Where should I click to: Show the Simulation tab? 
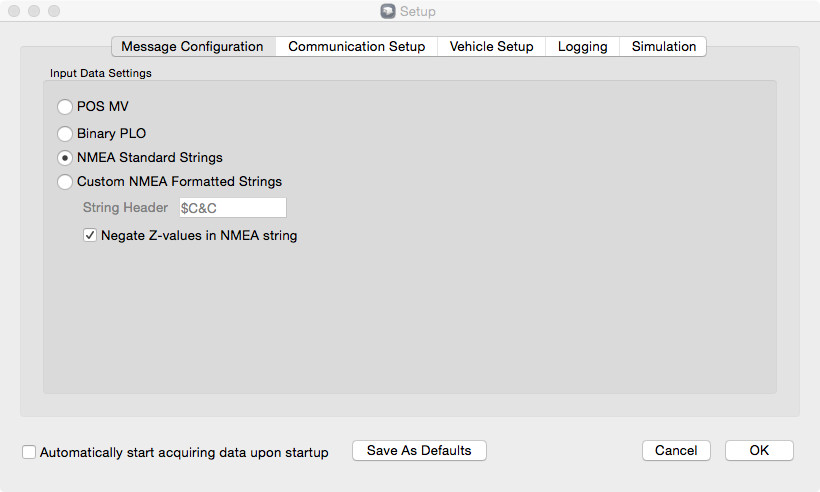(663, 47)
